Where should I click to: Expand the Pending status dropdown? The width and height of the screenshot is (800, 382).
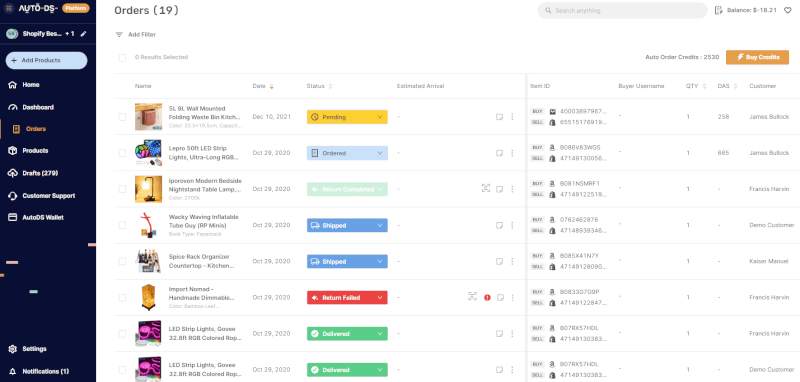point(347,117)
